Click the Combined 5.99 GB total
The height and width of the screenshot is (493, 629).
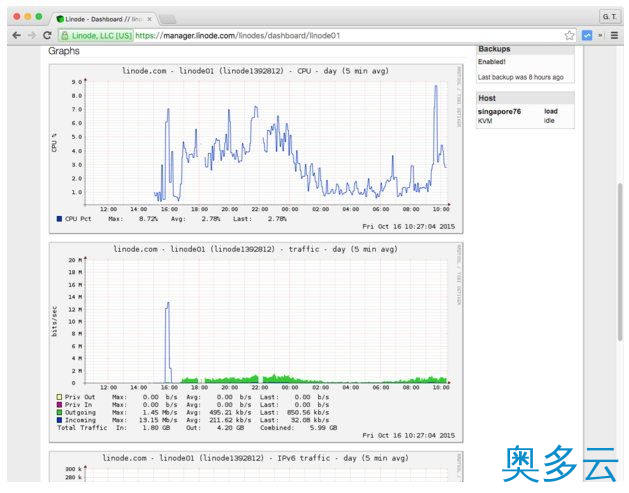coord(323,428)
